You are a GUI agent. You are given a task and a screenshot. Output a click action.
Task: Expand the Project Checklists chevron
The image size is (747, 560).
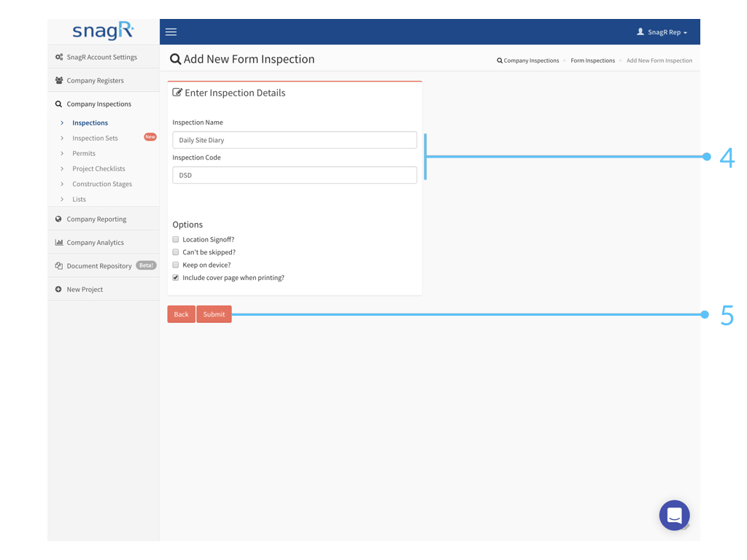(x=62, y=168)
